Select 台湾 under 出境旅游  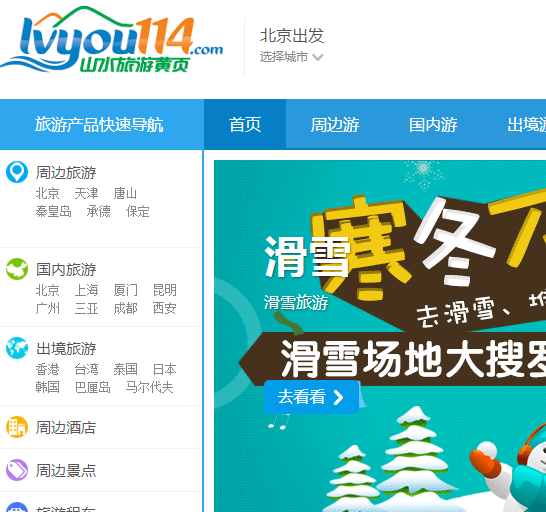86,369
